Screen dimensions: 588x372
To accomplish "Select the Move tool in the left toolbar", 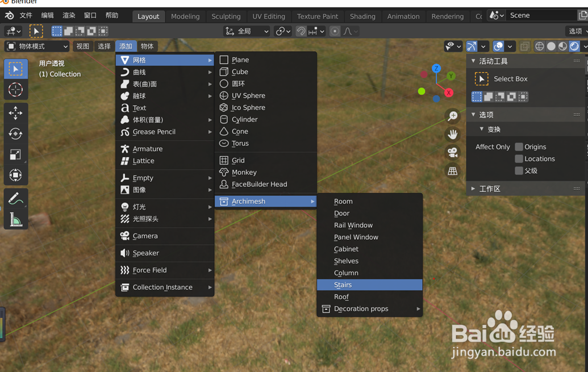I will coord(15,112).
